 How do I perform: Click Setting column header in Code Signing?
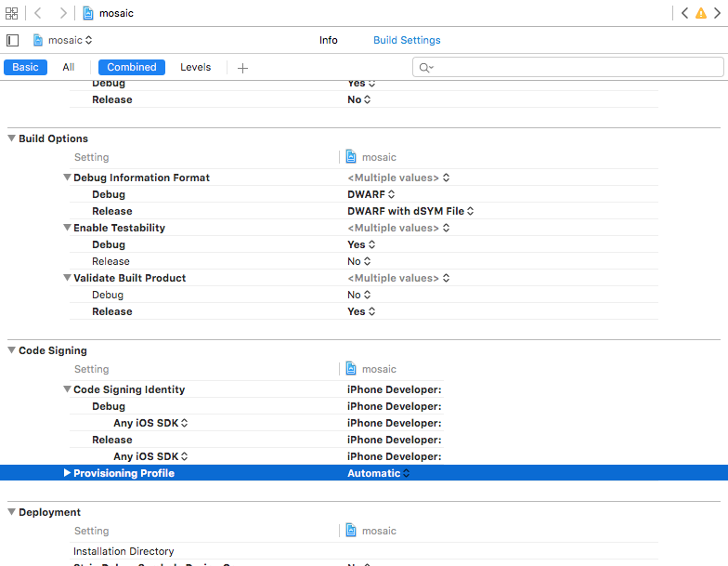click(91, 369)
